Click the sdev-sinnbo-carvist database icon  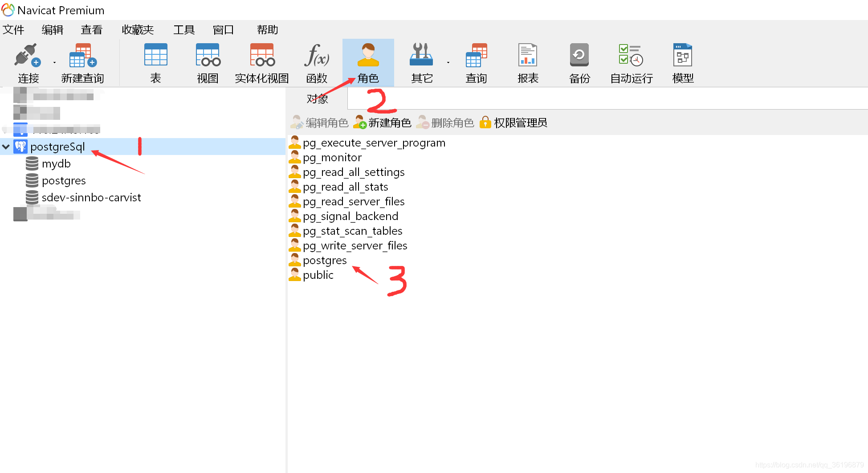(x=32, y=197)
